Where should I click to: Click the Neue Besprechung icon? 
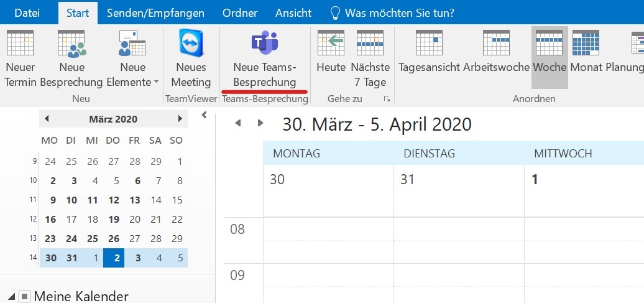pos(71,44)
